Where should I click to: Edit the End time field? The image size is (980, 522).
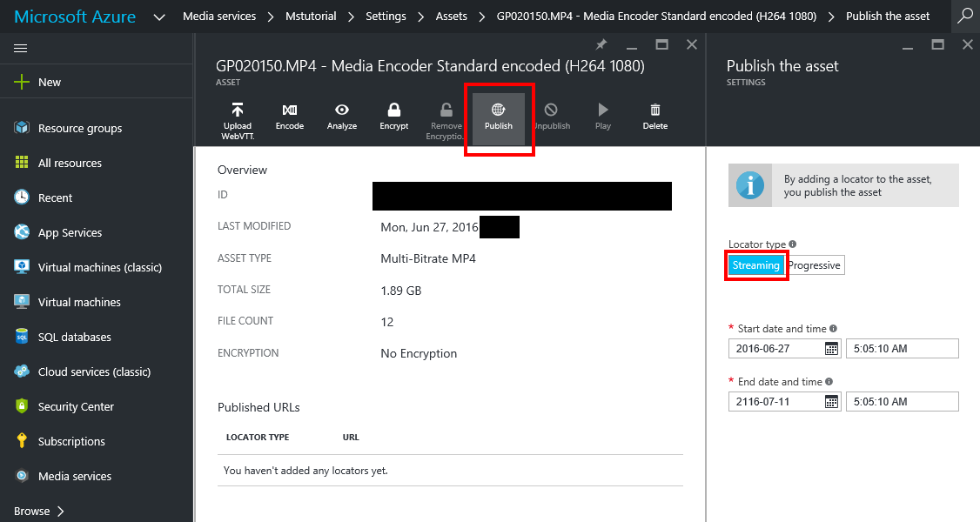click(902, 401)
